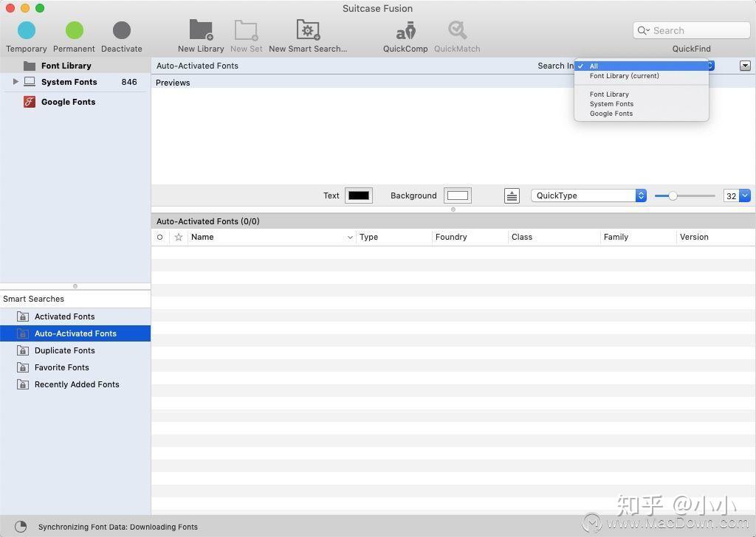Toggle the favorites star column header
Screen dimensions: 756x537
click(x=178, y=237)
